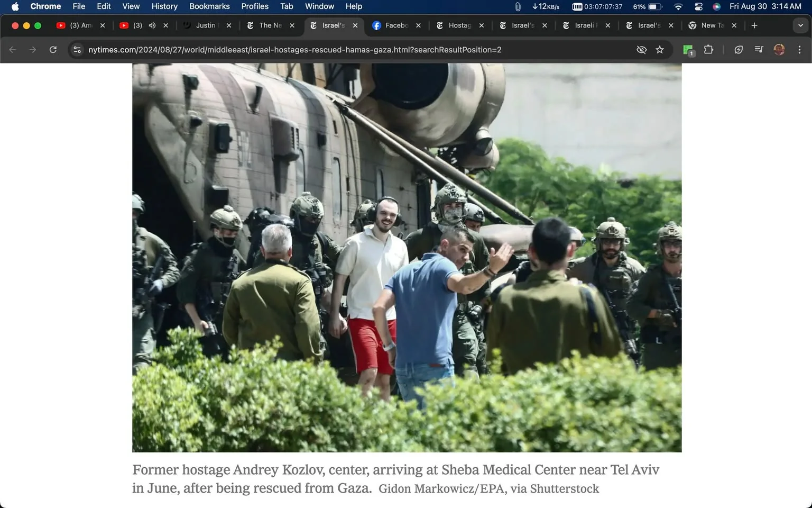Click the photo credit Gidon Markowicz/EPA
This screenshot has width=812, height=508.
click(x=488, y=488)
